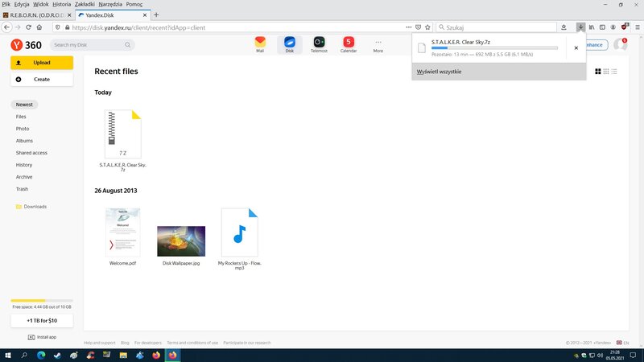
Task: Select Newest in the sidebar
Action: point(24,105)
